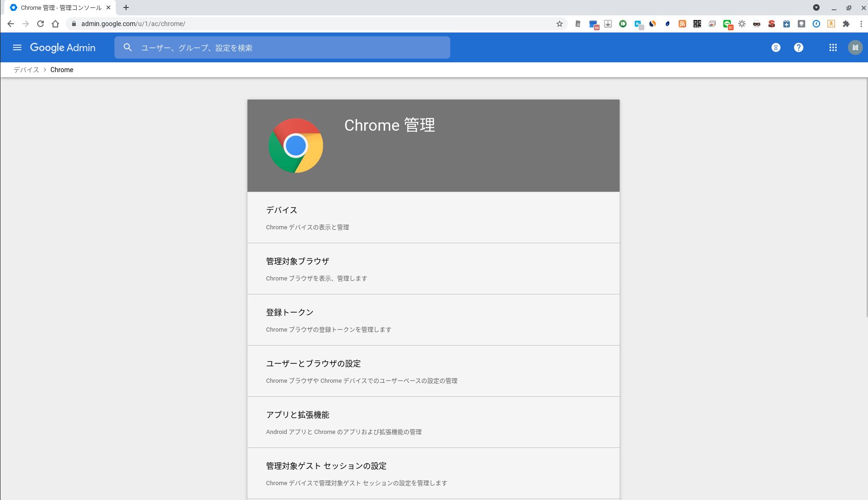The image size is (868, 500).
Task: Click the green circular D extension icon
Action: [x=623, y=24]
